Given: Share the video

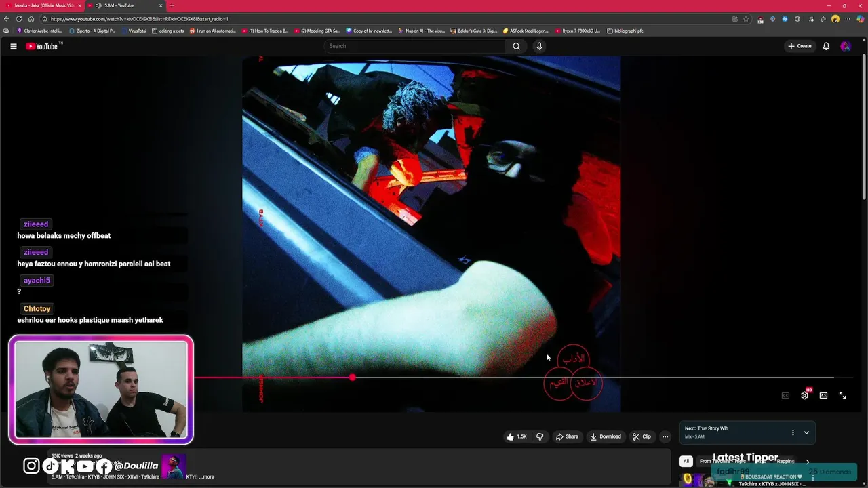Looking at the screenshot, I should [x=567, y=436].
